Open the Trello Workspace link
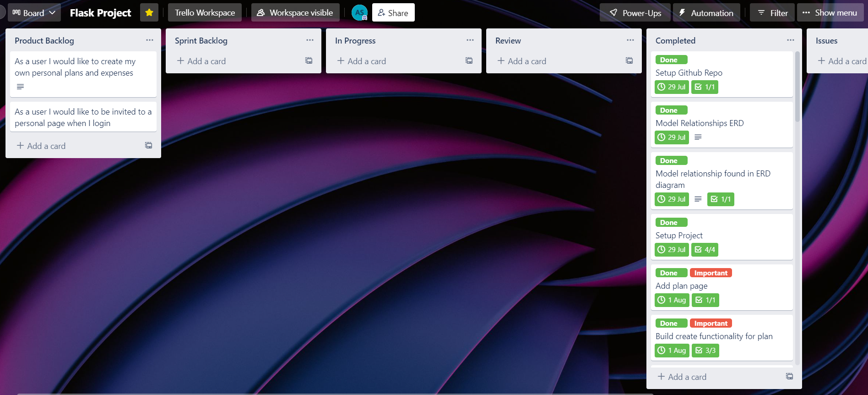Image resolution: width=868 pixels, height=395 pixels. click(x=205, y=12)
